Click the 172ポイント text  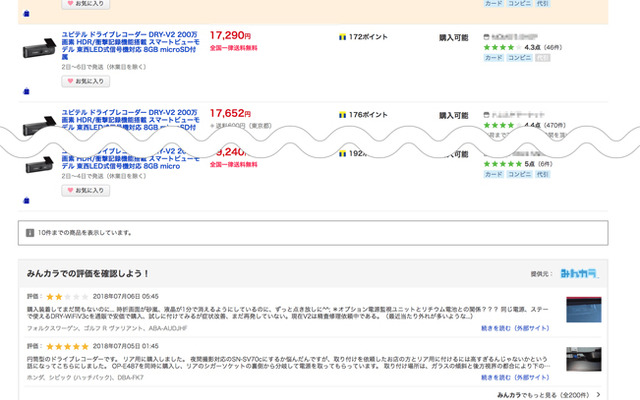coord(368,37)
